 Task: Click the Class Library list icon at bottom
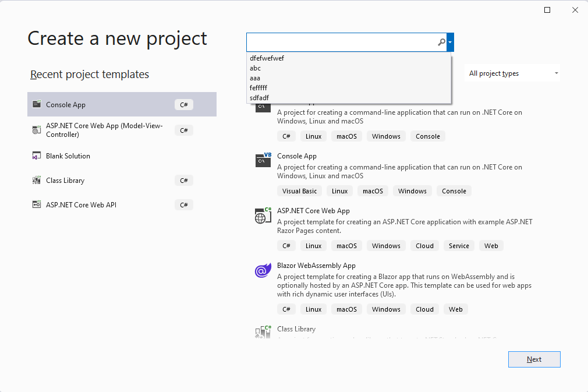tap(263, 332)
